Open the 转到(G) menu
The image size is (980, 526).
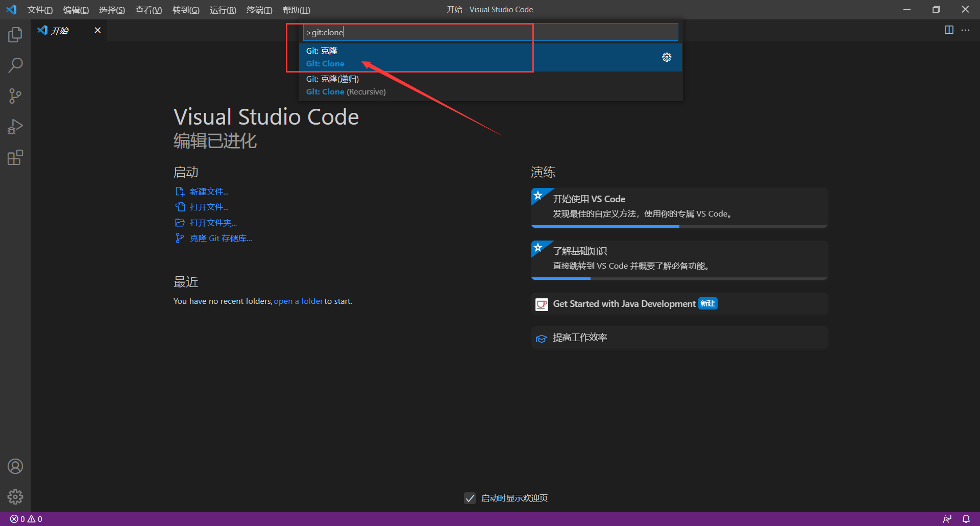[186, 10]
